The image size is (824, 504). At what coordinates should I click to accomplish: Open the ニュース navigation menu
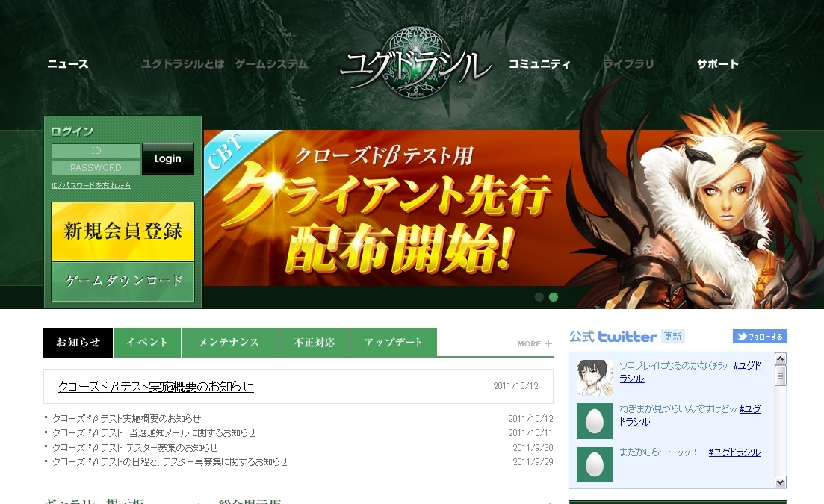tap(68, 64)
